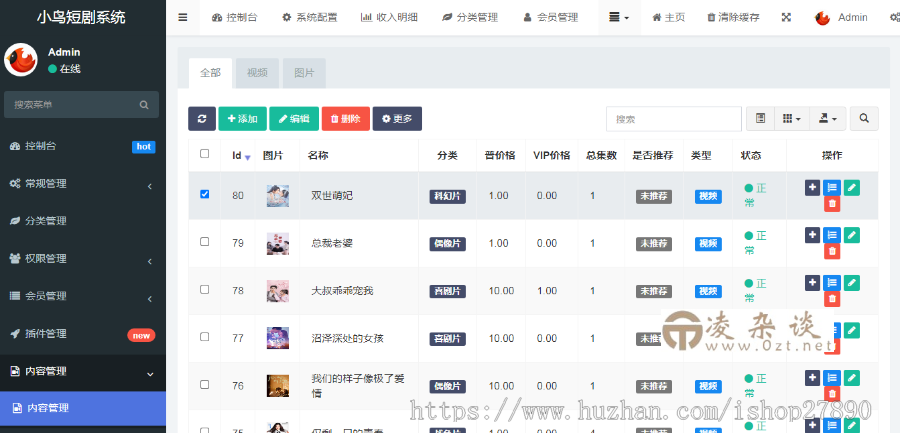
Task: Switch to the 全部 tab
Action: click(x=210, y=73)
